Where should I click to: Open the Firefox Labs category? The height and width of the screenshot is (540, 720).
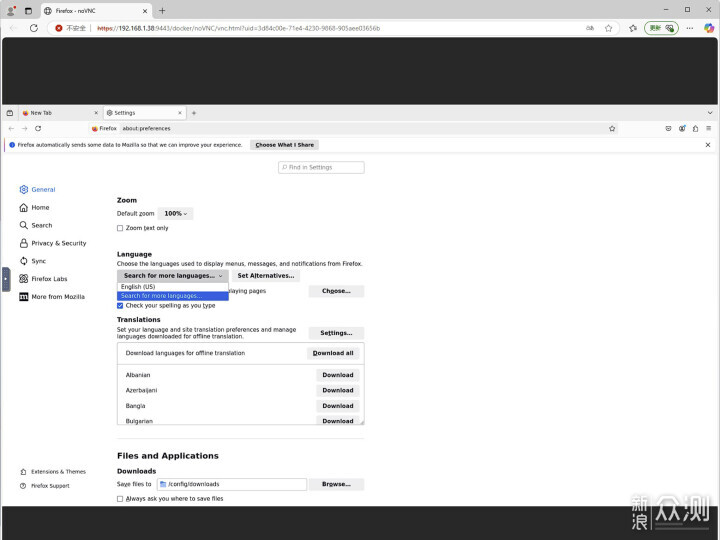click(x=43, y=279)
